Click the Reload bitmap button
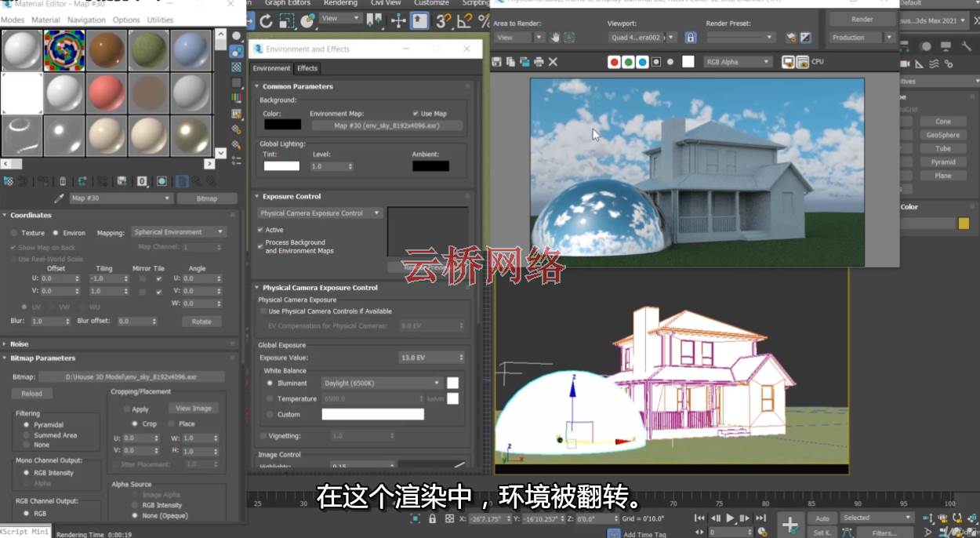The image size is (980, 538). (32, 394)
